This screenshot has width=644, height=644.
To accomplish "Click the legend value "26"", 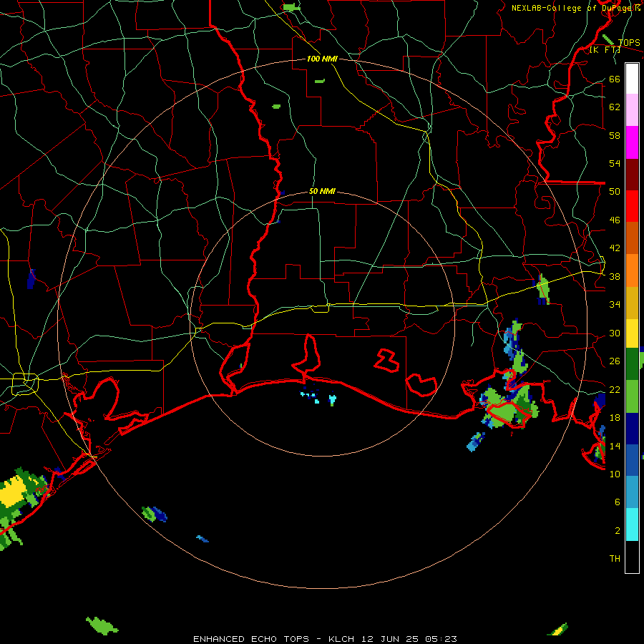I will 615,361.
